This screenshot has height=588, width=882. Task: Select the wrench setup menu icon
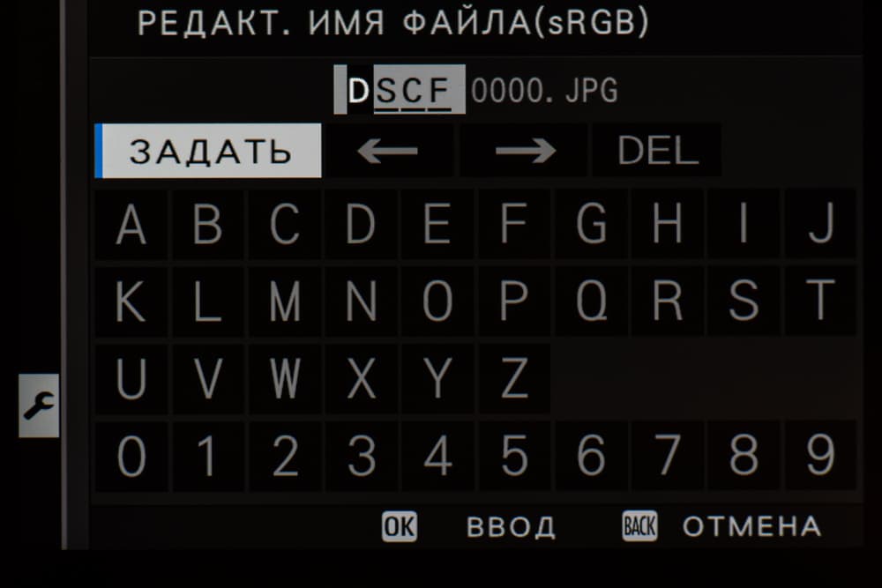[x=39, y=406]
